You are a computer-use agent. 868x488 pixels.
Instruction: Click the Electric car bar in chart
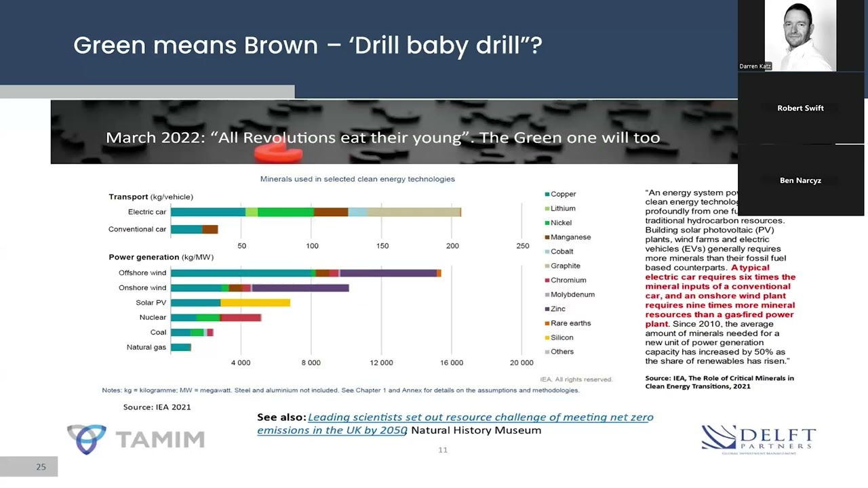(x=315, y=212)
